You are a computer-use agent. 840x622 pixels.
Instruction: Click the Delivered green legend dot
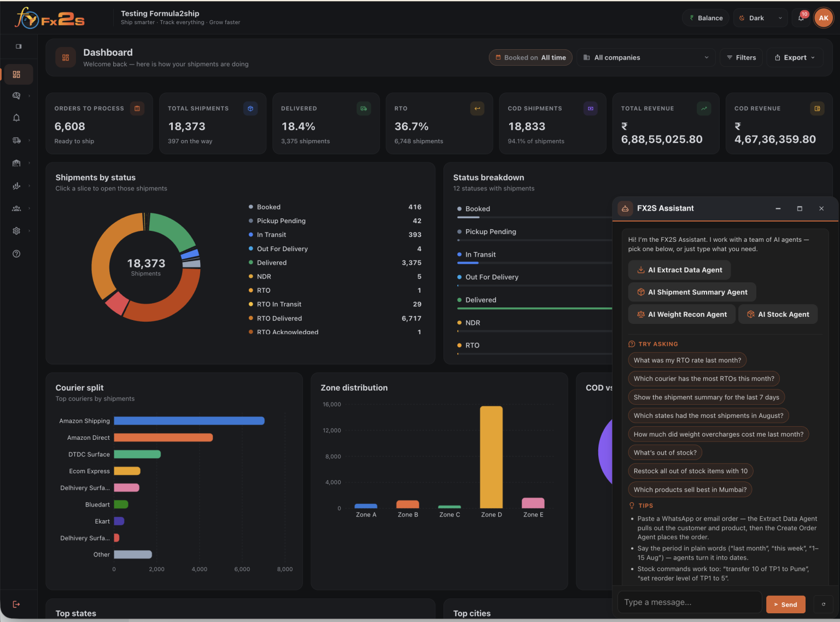(251, 263)
